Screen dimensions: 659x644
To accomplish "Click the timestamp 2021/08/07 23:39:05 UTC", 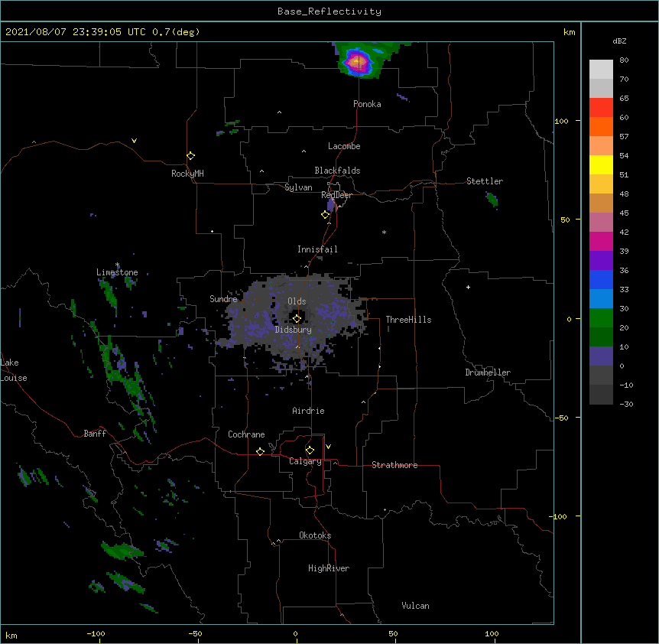I will coord(75,32).
